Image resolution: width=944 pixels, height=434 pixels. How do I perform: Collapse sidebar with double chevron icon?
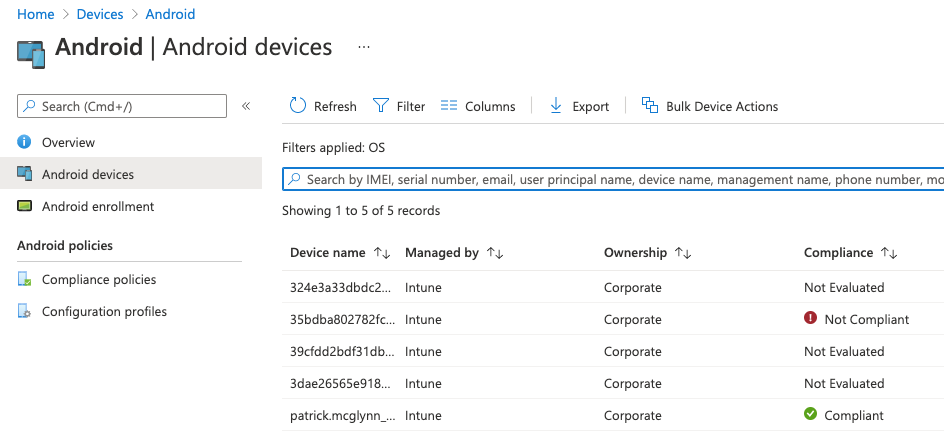click(246, 107)
